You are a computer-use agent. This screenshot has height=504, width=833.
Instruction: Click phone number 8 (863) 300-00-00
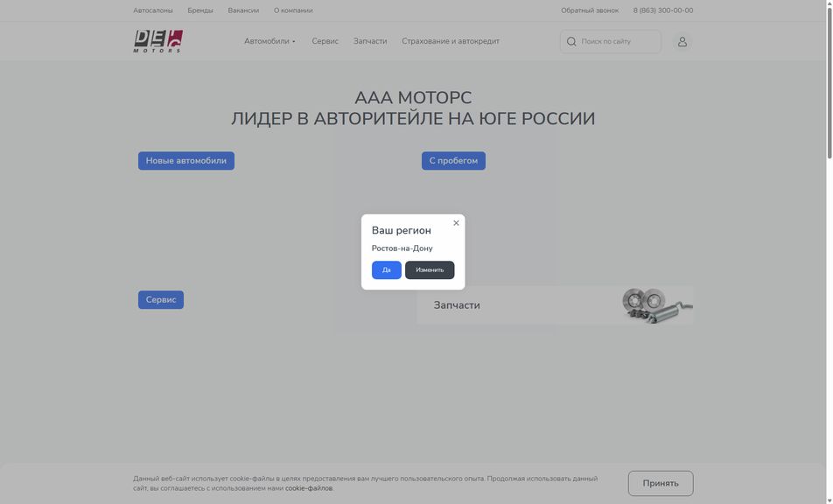(x=663, y=10)
